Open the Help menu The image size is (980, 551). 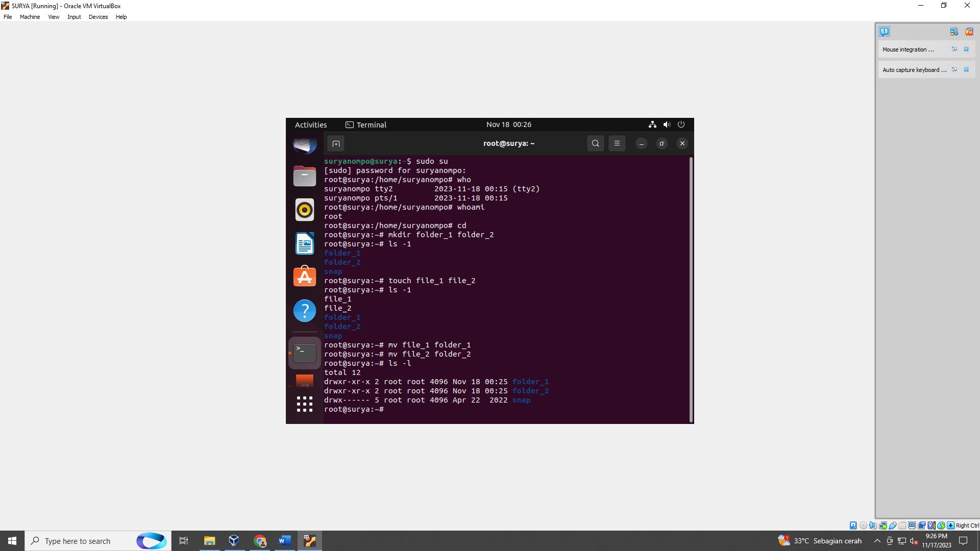(x=121, y=17)
